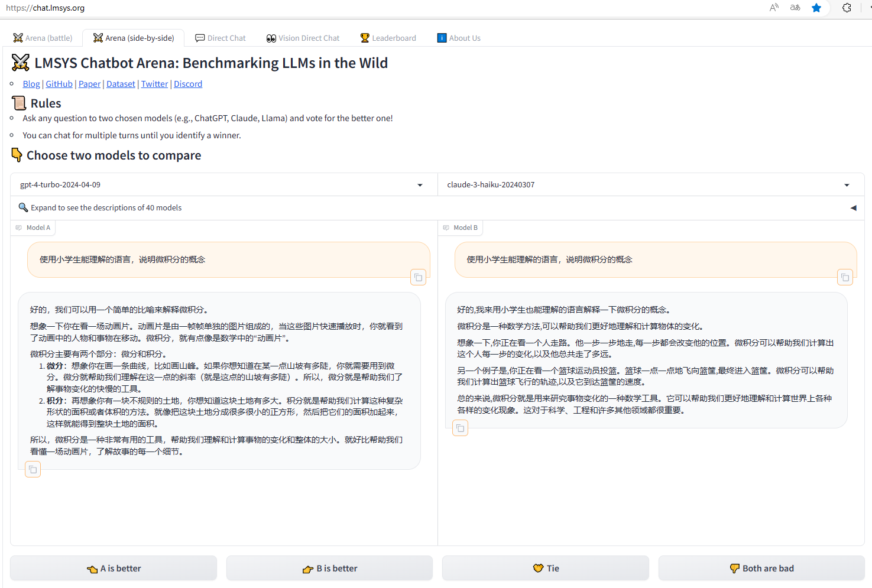
Task: Click the read aloud icon in address bar
Action: click(774, 8)
